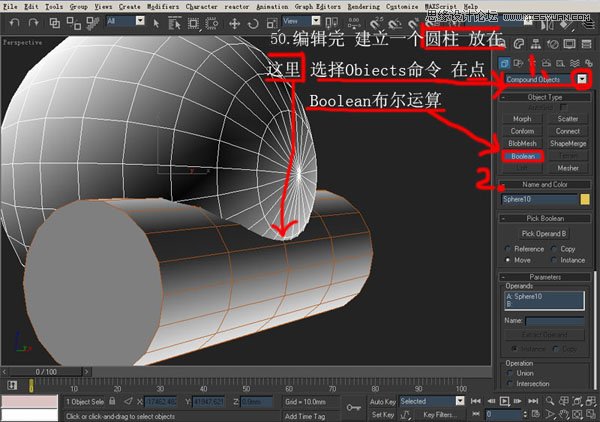Click the Boolean compound object button
Viewport: 600px width, 422px height.
(523, 156)
